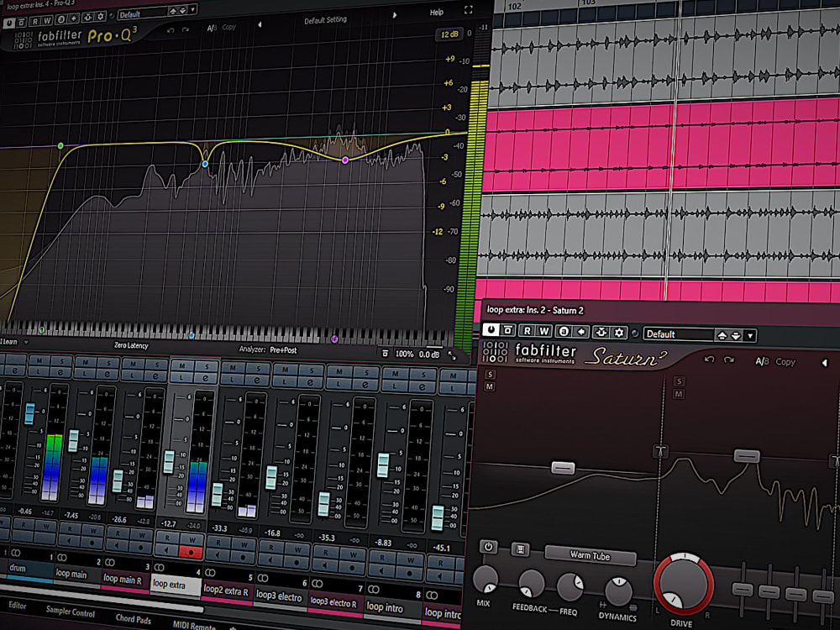Go to next preset in Pro-Q 3

pyautogui.click(x=395, y=15)
